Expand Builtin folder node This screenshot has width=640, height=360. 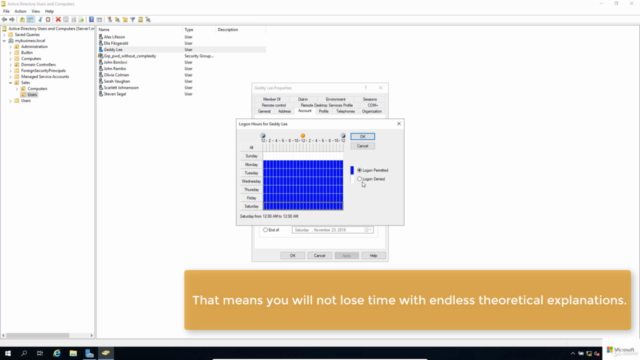11,53
